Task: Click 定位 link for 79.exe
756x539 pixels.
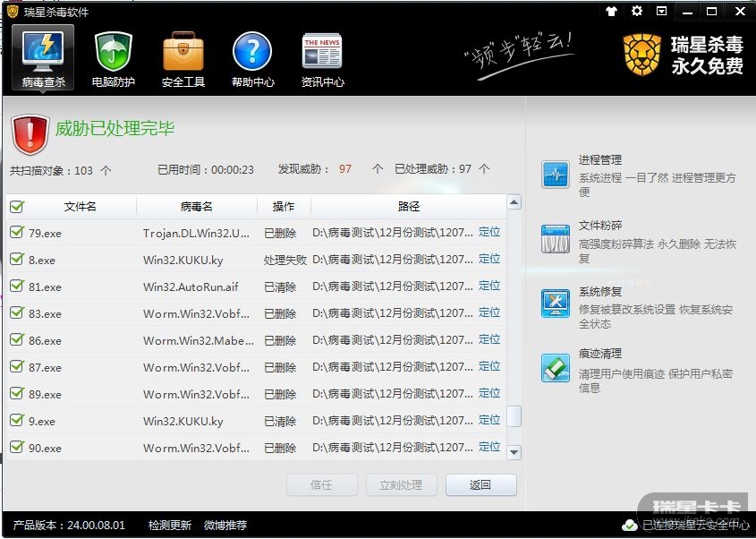Action: 489,232
